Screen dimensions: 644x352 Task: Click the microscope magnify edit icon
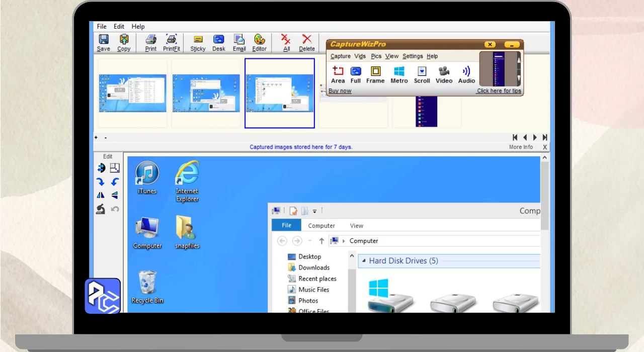point(101,209)
